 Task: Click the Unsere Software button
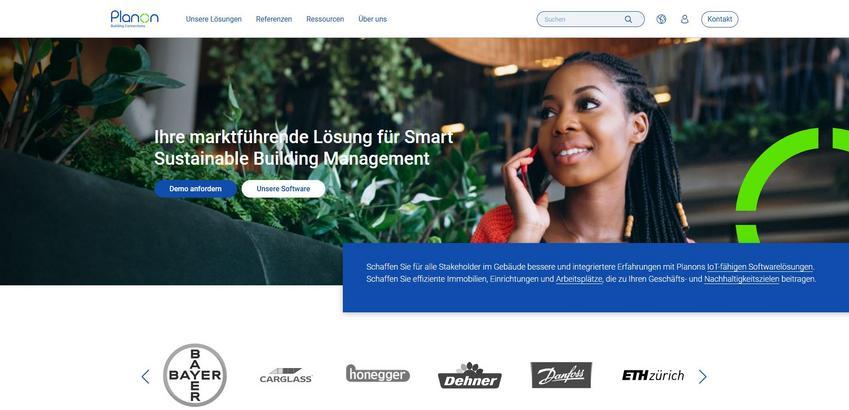click(x=283, y=189)
